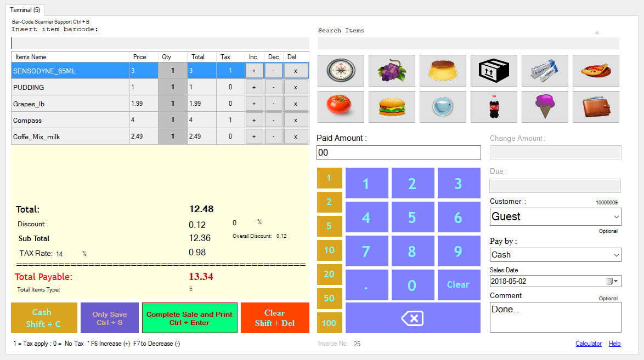This screenshot has height=360, width=644.
Task: Click the Paid Amount input box
Action: (399, 153)
